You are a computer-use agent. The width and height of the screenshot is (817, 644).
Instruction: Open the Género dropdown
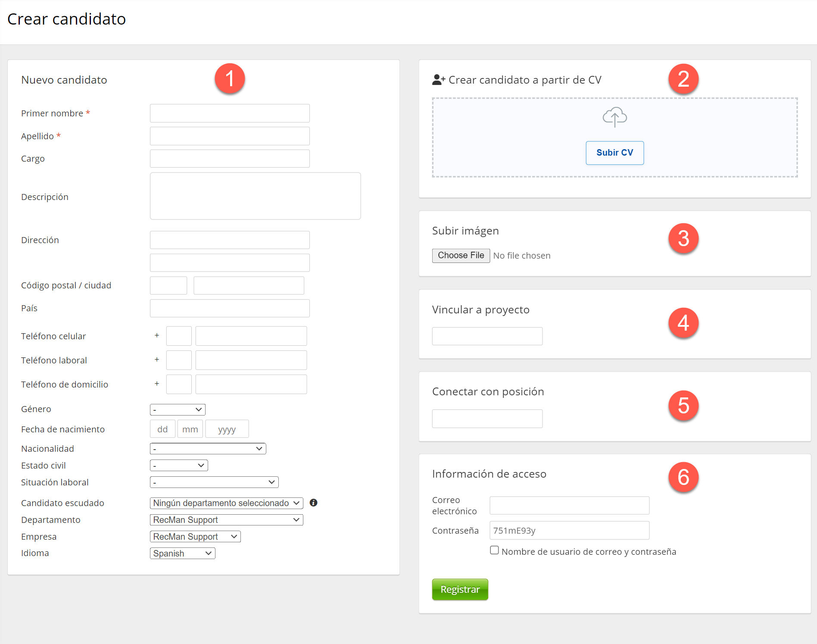click(178, 410)
